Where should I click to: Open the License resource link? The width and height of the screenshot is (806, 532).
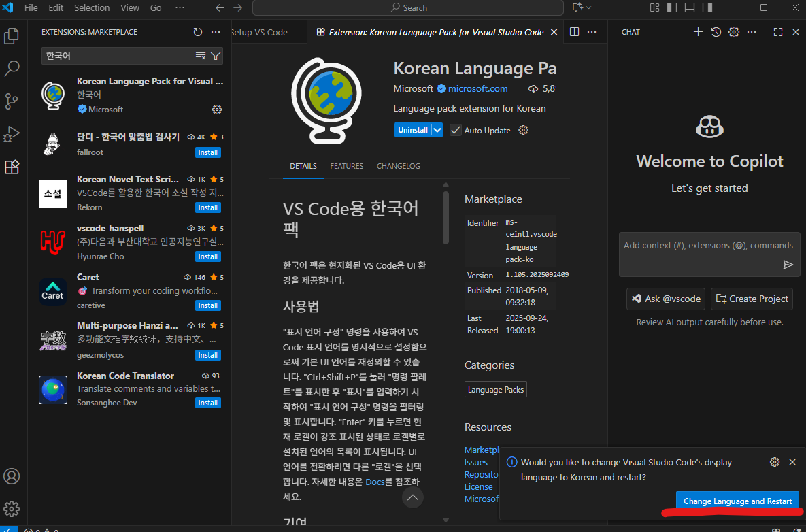[x=478, y=487]
